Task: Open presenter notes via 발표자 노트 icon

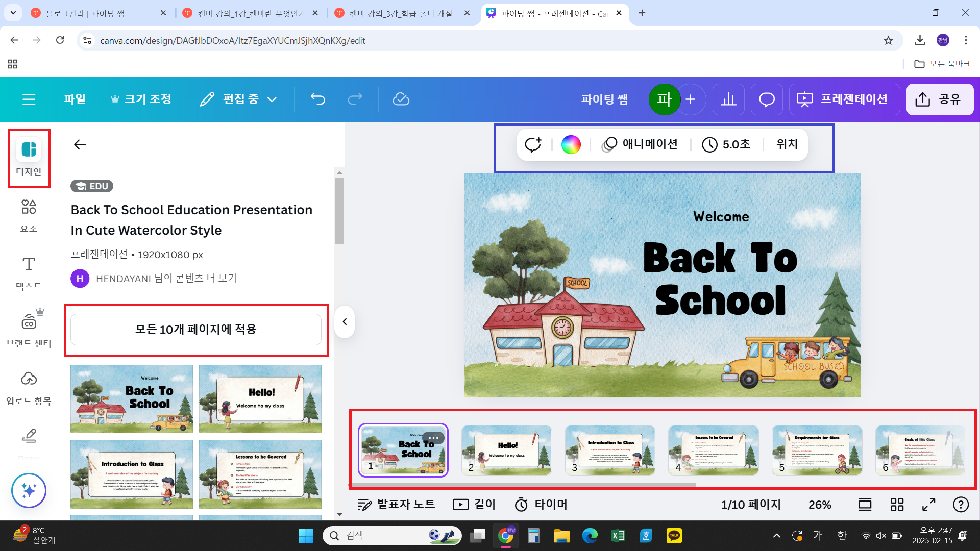Action: [x=364, y=504]
